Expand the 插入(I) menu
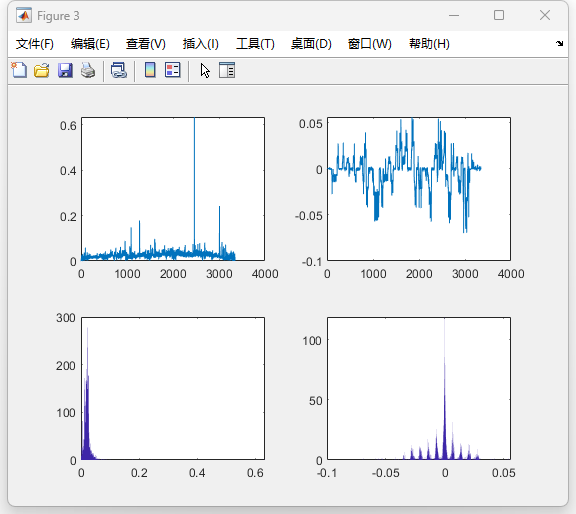Image resolution: width=576 pixels, height=514 pixels. [x=201, y=44]
